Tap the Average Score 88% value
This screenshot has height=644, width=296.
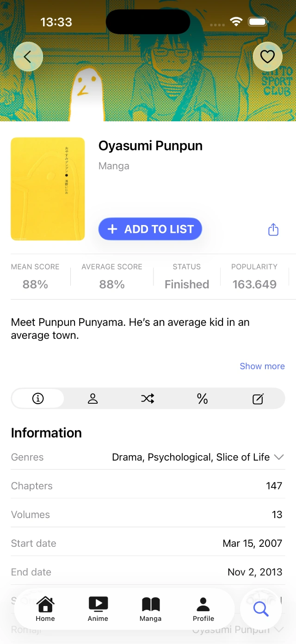[x=112, y=284]
